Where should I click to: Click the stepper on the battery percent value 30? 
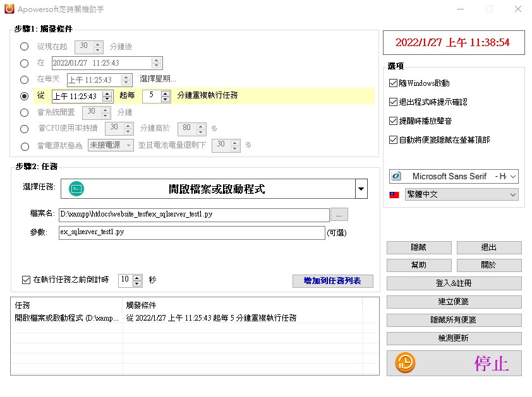click(x=235, y=146)
